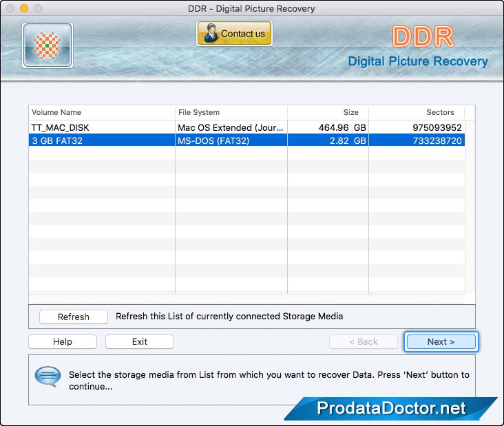Click the Mac OS Extended file system cell
504x426 pixels.
pos(231,127)
